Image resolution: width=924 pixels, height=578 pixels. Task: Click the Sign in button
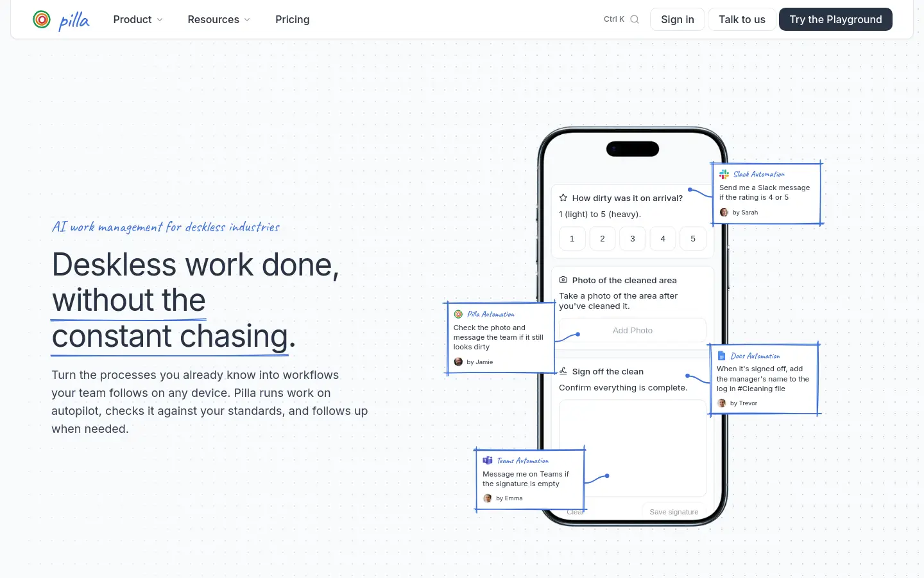coord(678,19)
